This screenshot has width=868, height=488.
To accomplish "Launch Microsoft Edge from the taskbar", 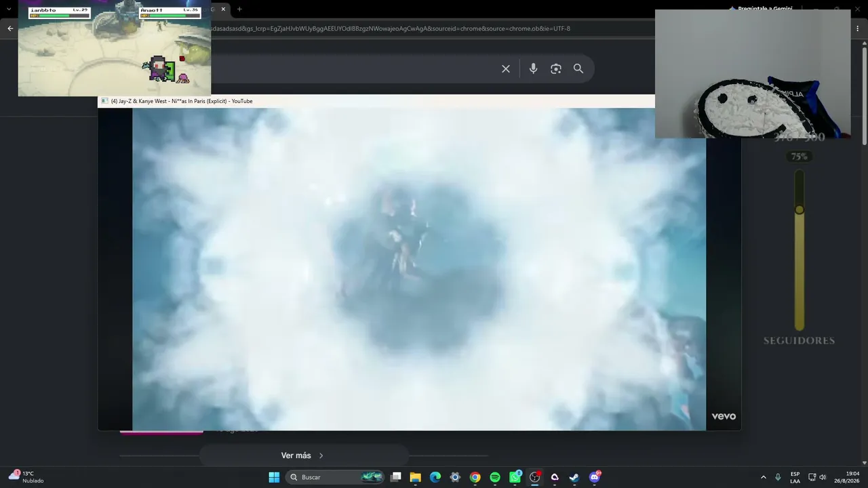I will [435, 477].
